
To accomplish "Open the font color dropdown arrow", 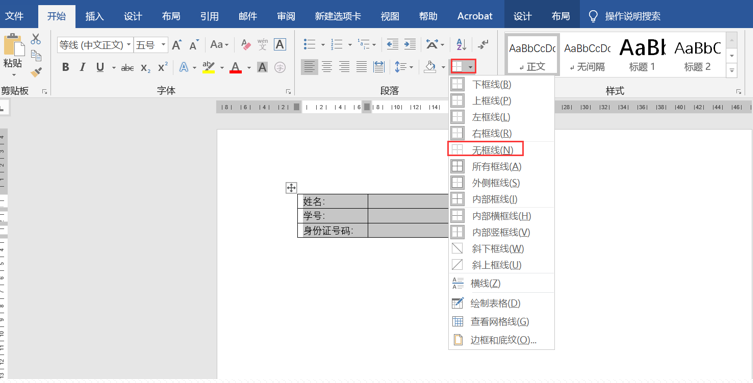I will pos(249,68).
